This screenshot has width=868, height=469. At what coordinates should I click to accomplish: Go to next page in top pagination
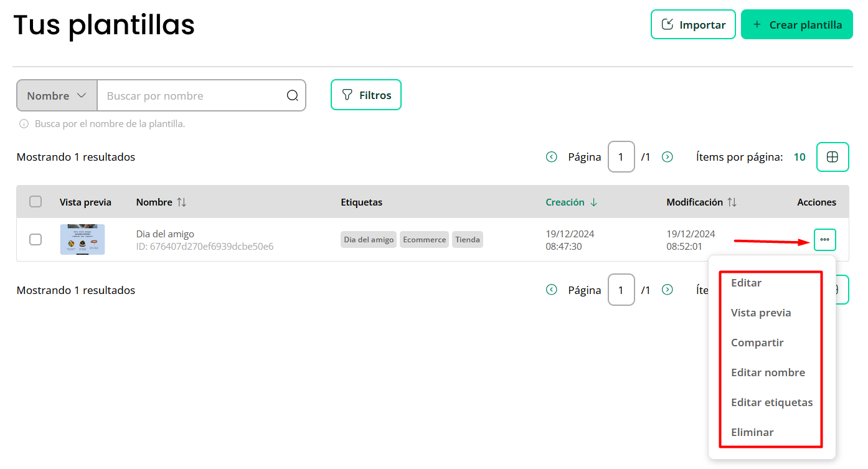(x=667, y=157)
